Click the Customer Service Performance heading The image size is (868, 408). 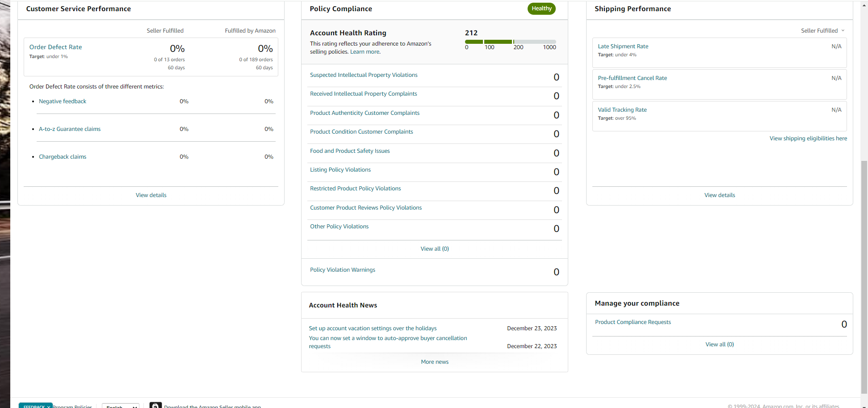coord(79,9)
